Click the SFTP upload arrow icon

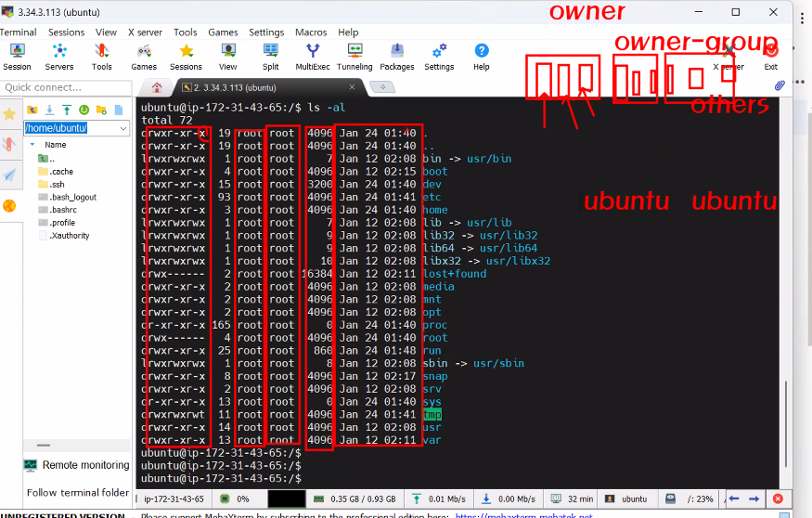point(67,110)
